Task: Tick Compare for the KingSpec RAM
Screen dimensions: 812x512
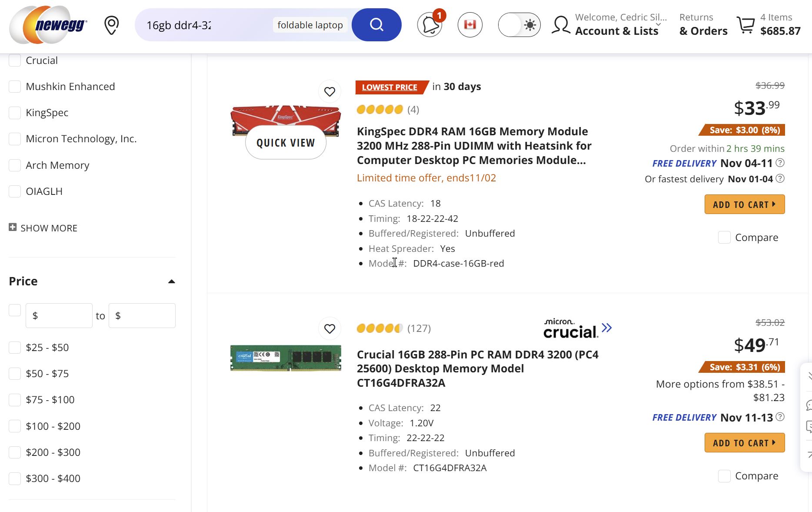Action: pyautogui.click(x=724, y=238)
